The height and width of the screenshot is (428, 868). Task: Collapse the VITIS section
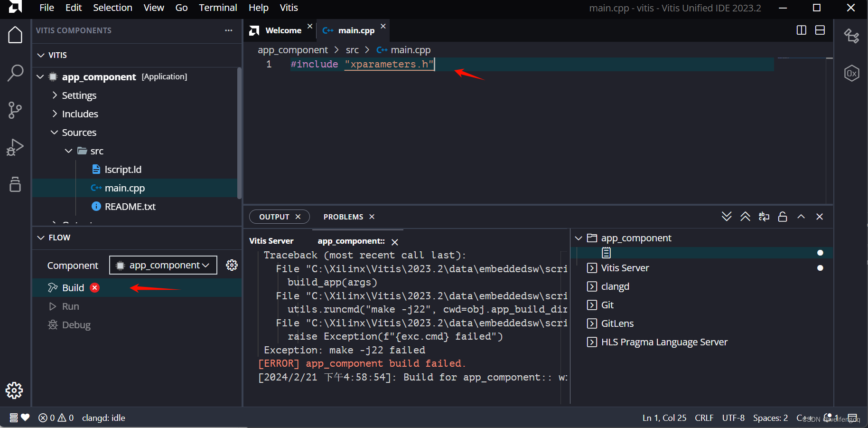(x=41, y=55)
